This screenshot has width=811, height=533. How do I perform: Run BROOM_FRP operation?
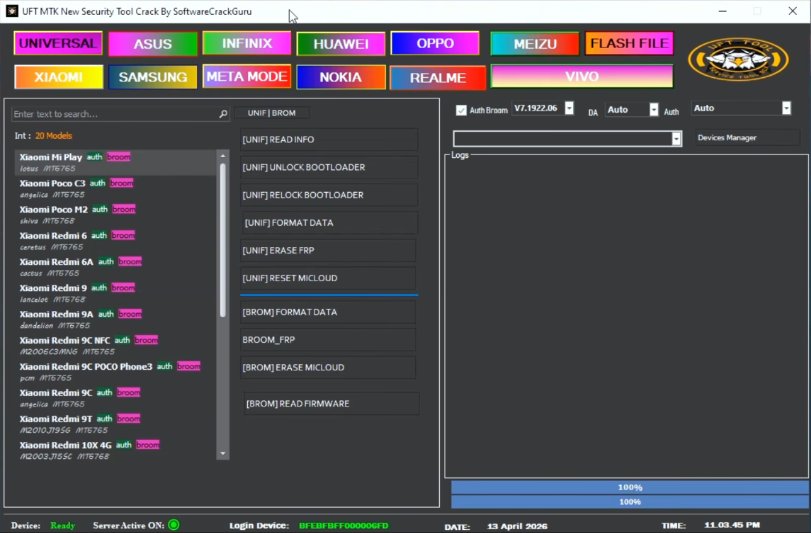[328, 340]
